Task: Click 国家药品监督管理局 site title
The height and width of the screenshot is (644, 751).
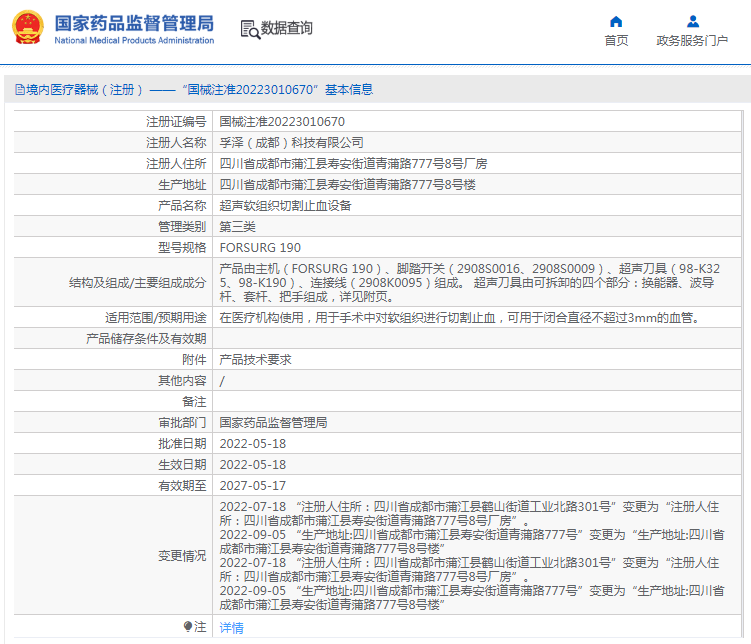Action: pos(135,23)
